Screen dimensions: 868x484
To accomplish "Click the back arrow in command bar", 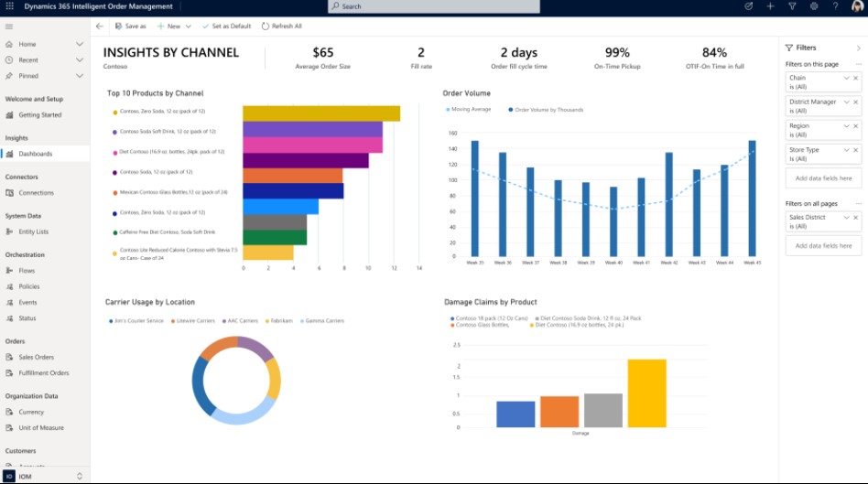I will pos(100,27).
